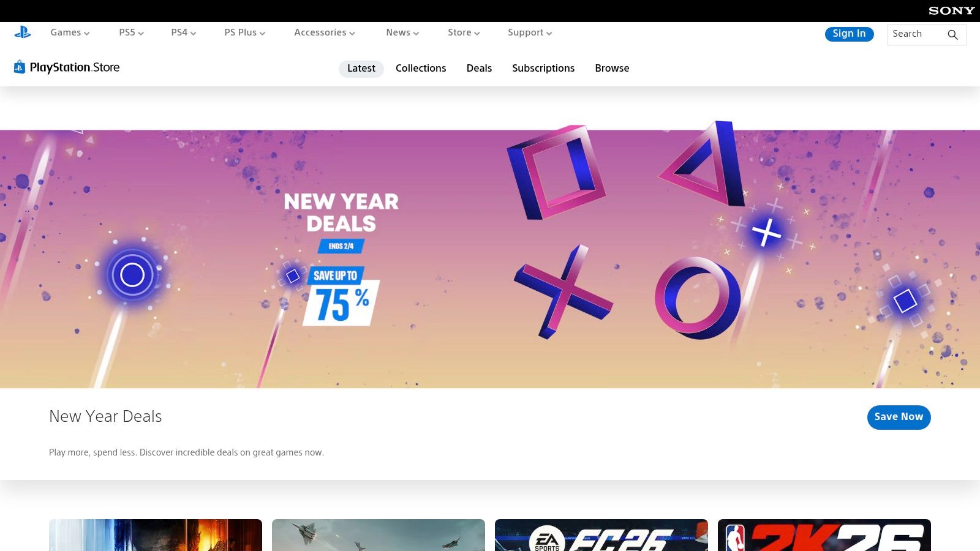Open the News menu
Screen dimensions: 980x551
(x=402, y=32)
